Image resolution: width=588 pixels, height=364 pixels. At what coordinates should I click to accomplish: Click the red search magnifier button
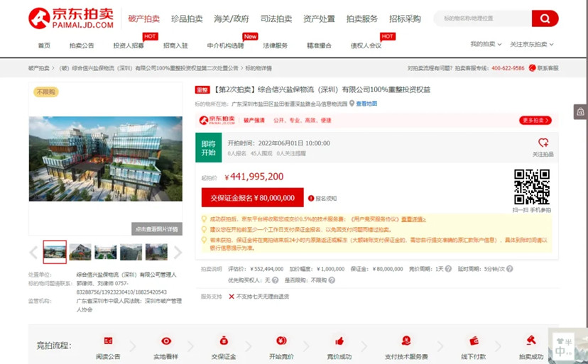tap(545, 18)
